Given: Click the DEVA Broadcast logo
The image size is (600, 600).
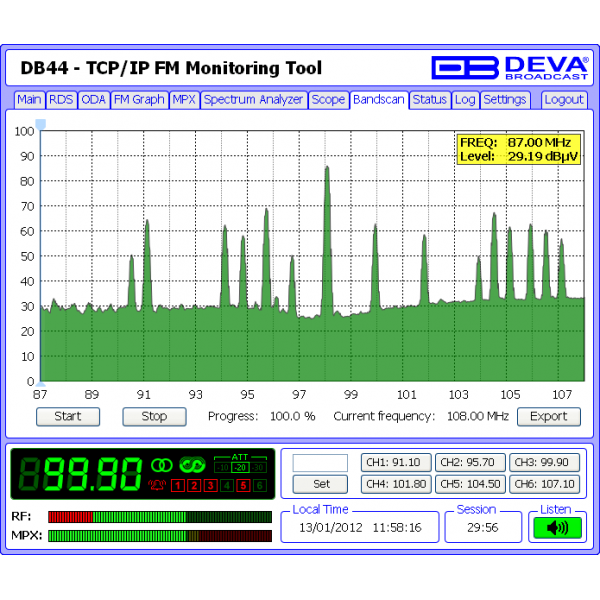Looking at the screenshot, I should 510,68.
